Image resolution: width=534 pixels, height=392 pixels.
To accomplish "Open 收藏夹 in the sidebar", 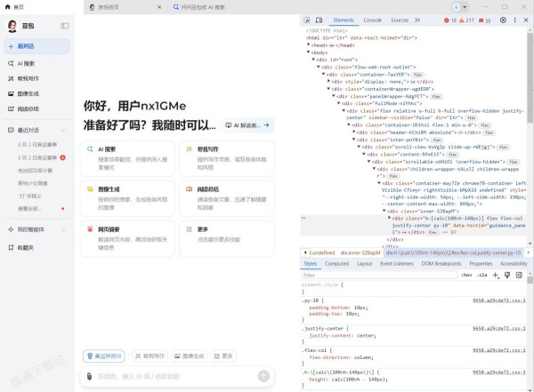I will click(x=36, y=248).
